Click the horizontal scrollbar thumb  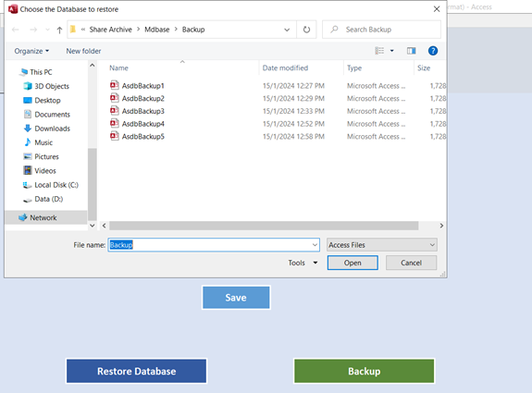[x=264, y=226]
